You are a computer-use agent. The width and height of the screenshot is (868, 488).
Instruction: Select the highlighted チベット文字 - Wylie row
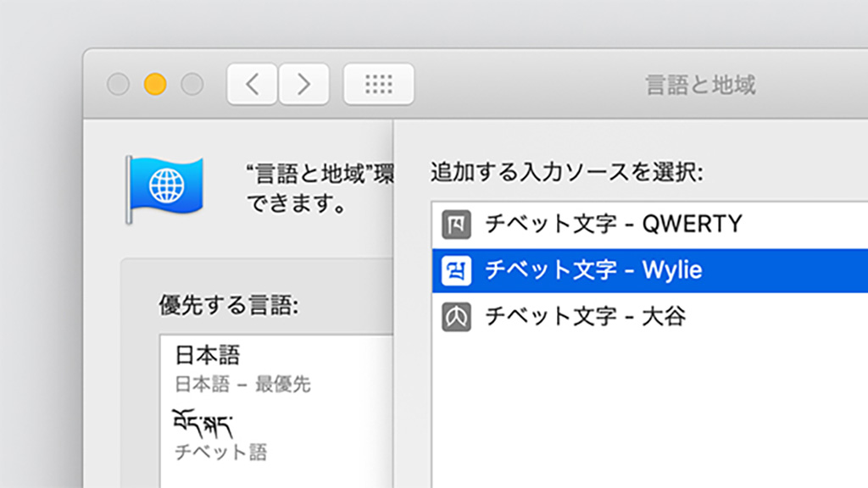point(593,270)
